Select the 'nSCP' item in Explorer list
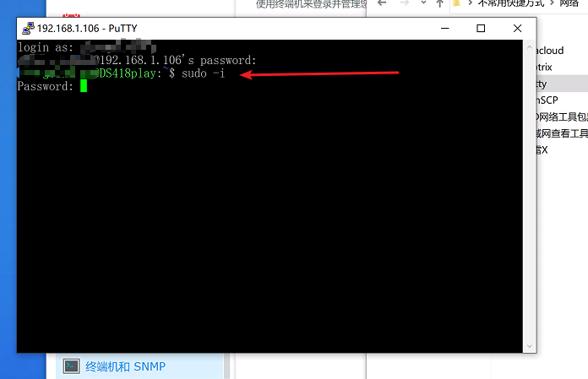This screenshot has width=588, height=379. (x=547, y=100)
